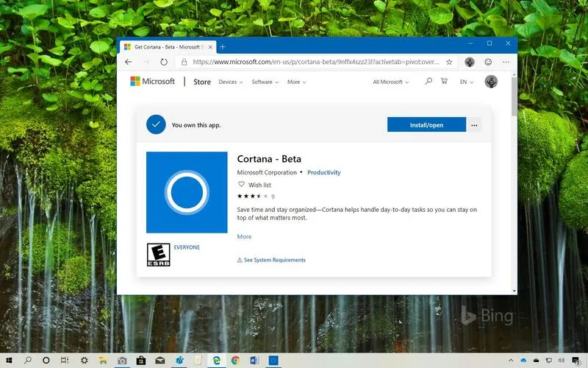Open the Microsoft Store taskbar icon
This screenshot has height=368, width=588.
(141, 361)
